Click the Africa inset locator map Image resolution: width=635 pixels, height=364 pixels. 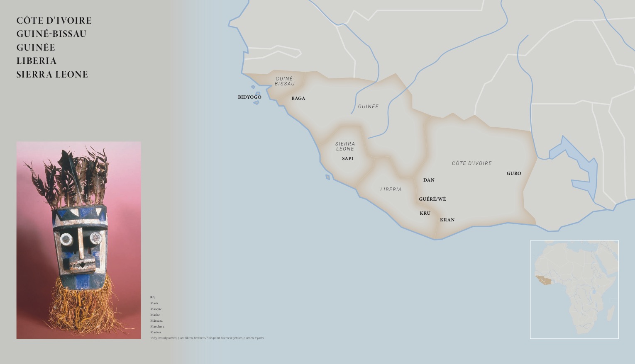tap(574, 289)
